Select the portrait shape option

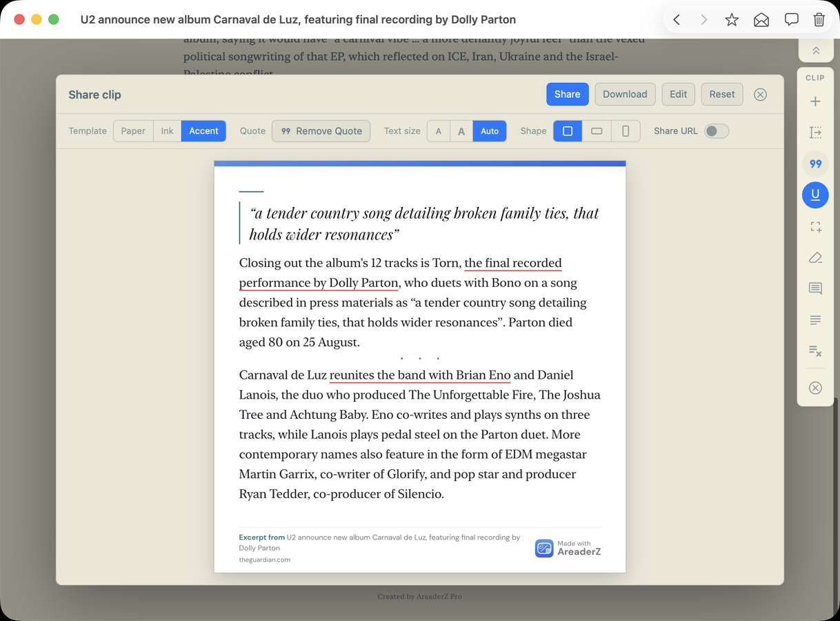coord(626,131)
